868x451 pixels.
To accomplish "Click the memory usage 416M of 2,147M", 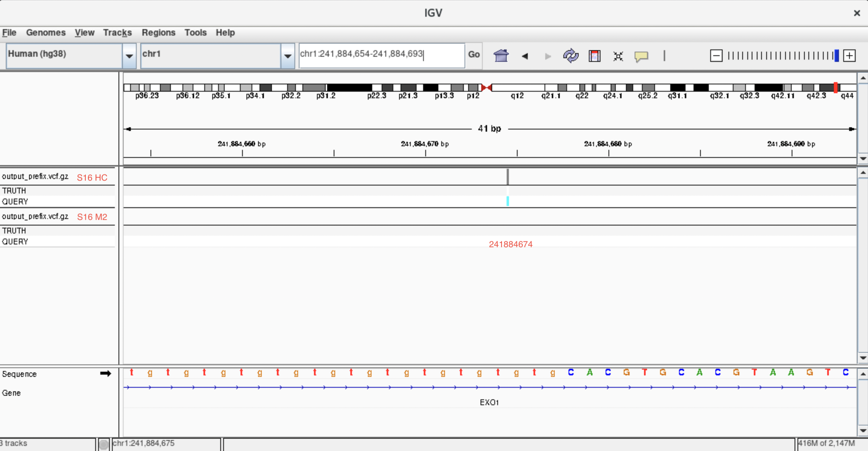I will pos(827,443).
